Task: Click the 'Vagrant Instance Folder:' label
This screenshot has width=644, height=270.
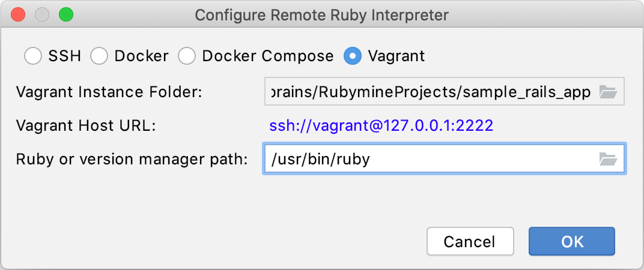Action: pyautogui.click(x=109, y=92)
